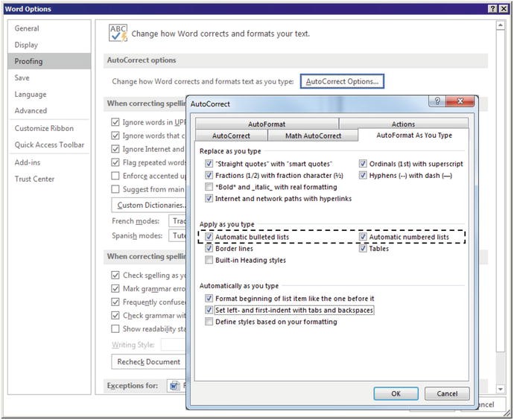Image resolution: width=514 pixels, height=420 pixels.
Task: Toggle the Tables checkbox
Action: coord(363,248)
